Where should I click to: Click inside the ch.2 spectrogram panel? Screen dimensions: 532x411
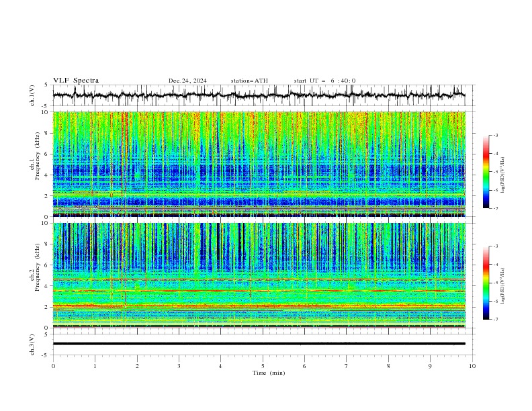point(259,275)
